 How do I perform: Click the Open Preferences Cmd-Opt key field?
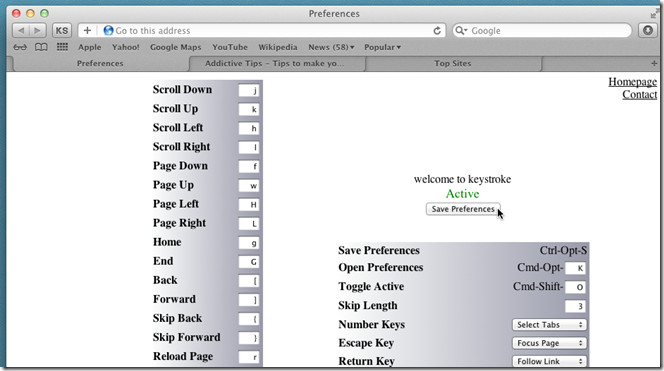(575, 268)
